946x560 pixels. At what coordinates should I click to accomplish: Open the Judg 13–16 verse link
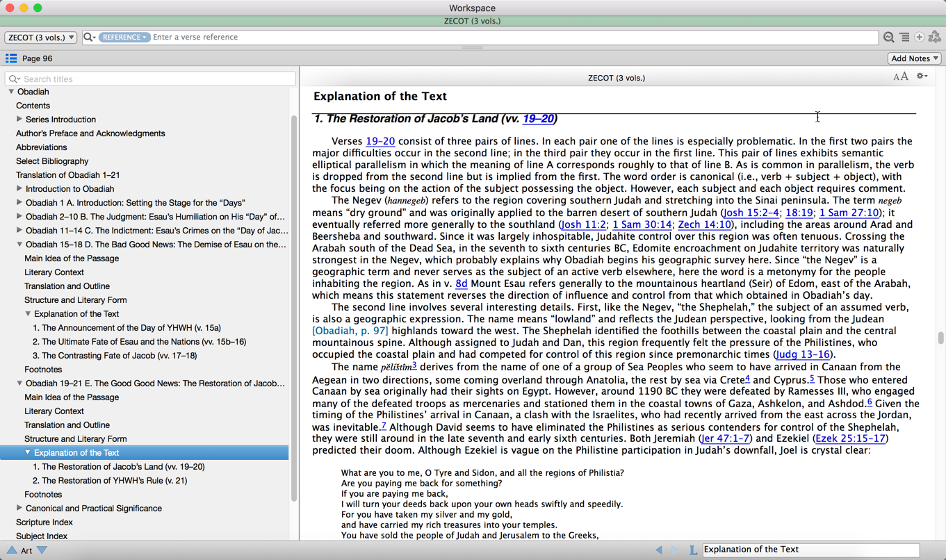[802, 354]
